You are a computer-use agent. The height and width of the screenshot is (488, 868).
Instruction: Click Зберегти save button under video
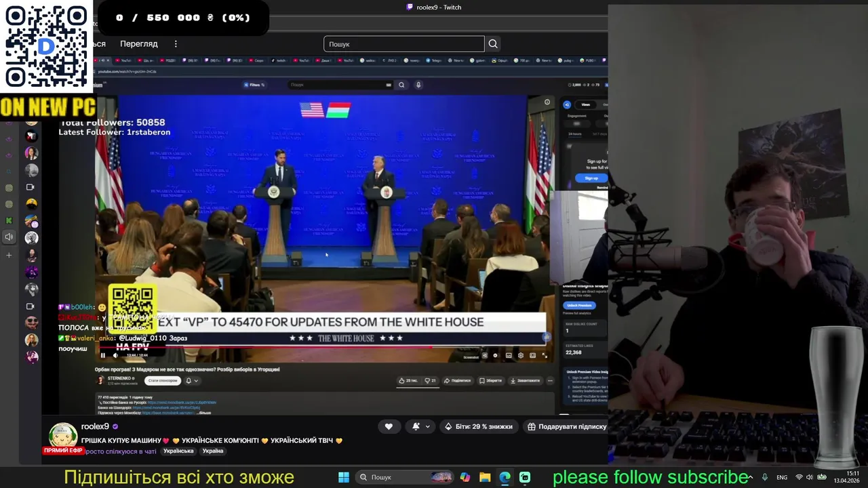(x=491, y=380)
